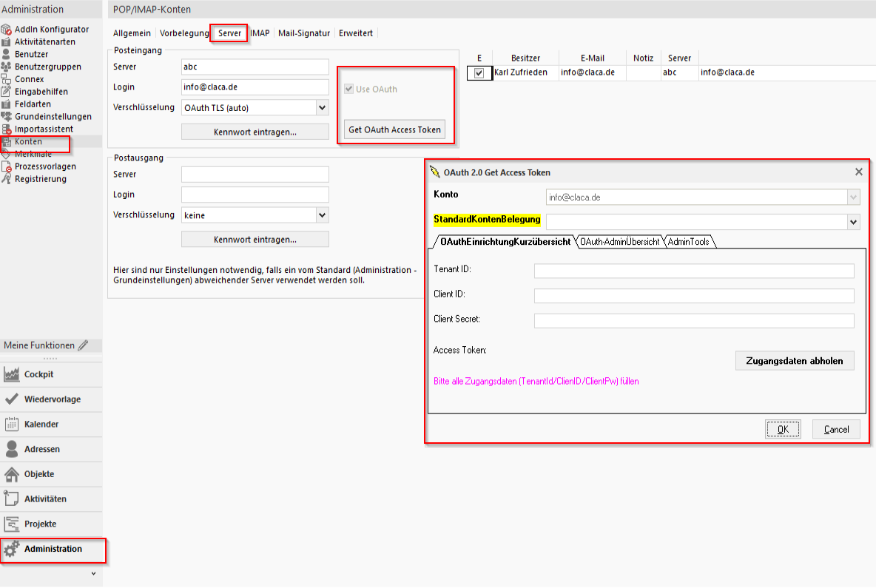The width and height of the screenshot is (876, 588).
Task: Click the OAuth dialog title pencil icon
Action: (434, 172)
